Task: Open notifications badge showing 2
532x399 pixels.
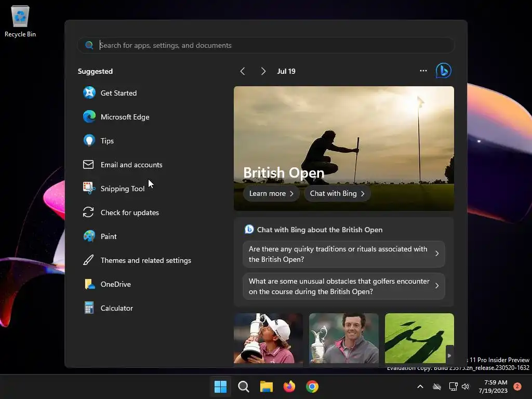Action: click(517, 387)
